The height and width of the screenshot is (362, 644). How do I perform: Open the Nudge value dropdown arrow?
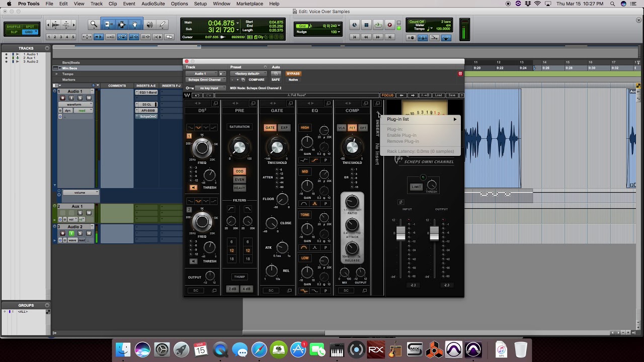point(339,32)
